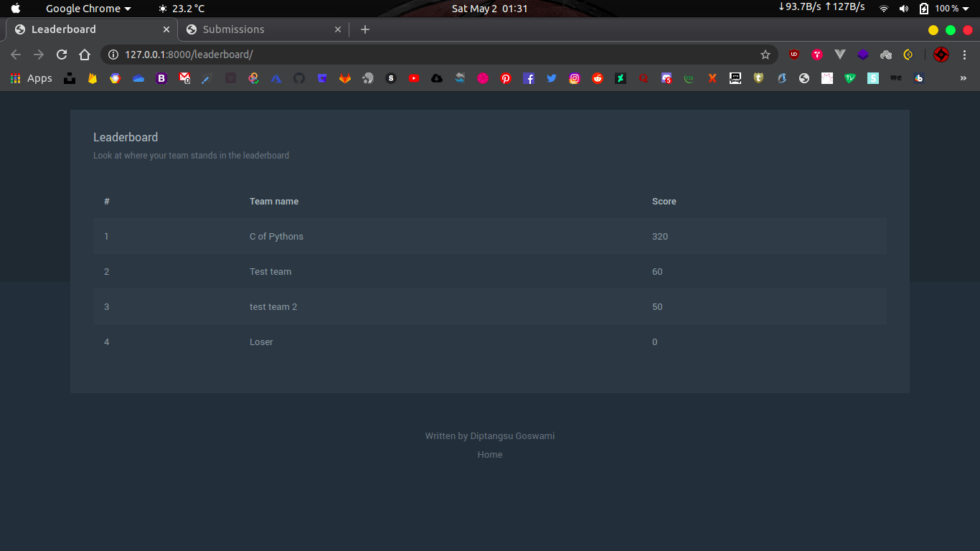Viewport: 980px width, 551px height.
Task: Open the volume control indicator
Action: 904,9
